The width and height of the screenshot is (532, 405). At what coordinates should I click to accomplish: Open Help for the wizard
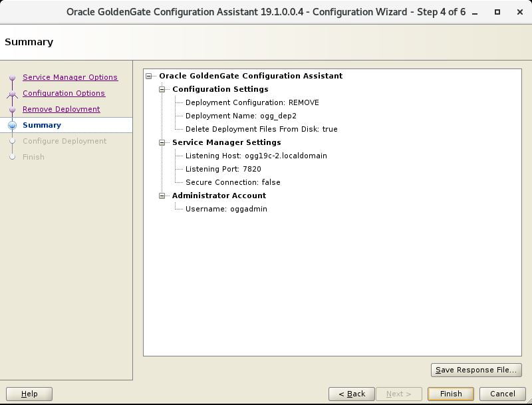tap(29, 394)
